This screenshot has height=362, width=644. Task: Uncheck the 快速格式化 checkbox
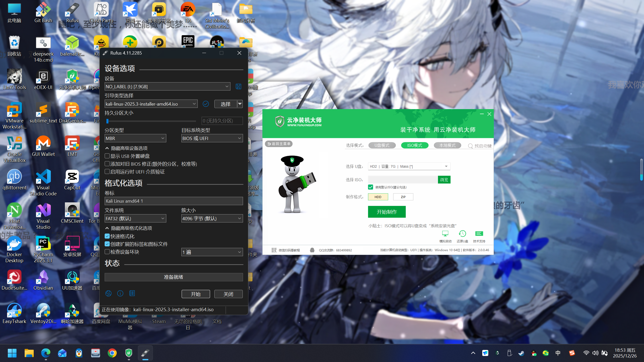click(x=107, y=236)
